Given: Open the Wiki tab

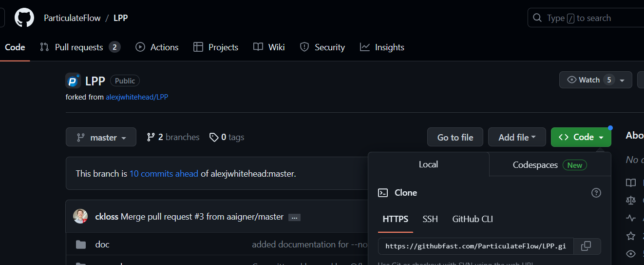Looking at the screenshot, I should pos(269,47).
